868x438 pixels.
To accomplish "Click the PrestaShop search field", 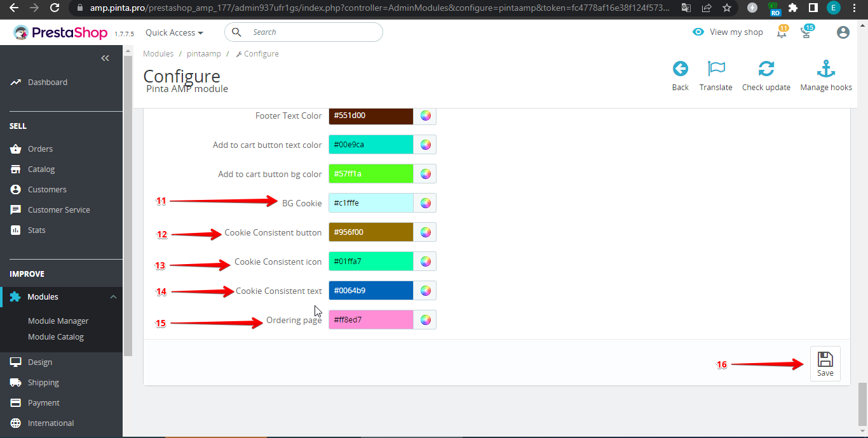I will 311,32.
